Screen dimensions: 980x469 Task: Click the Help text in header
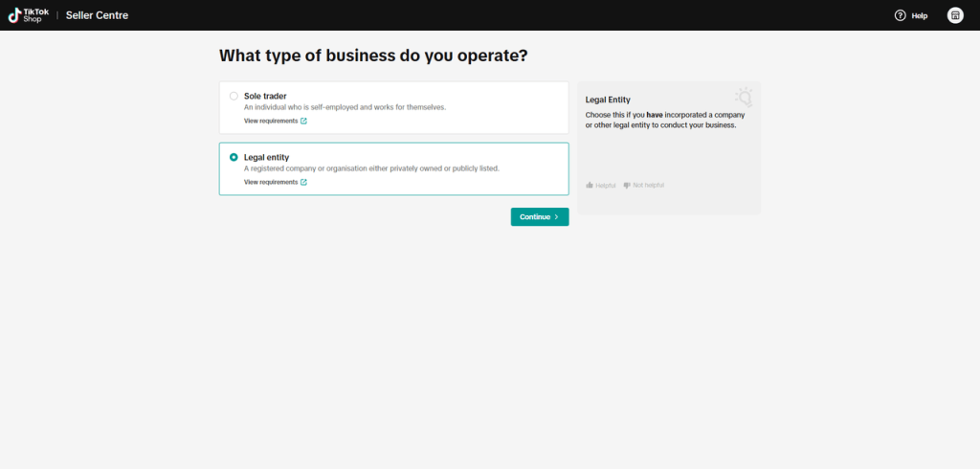(920, 15)
